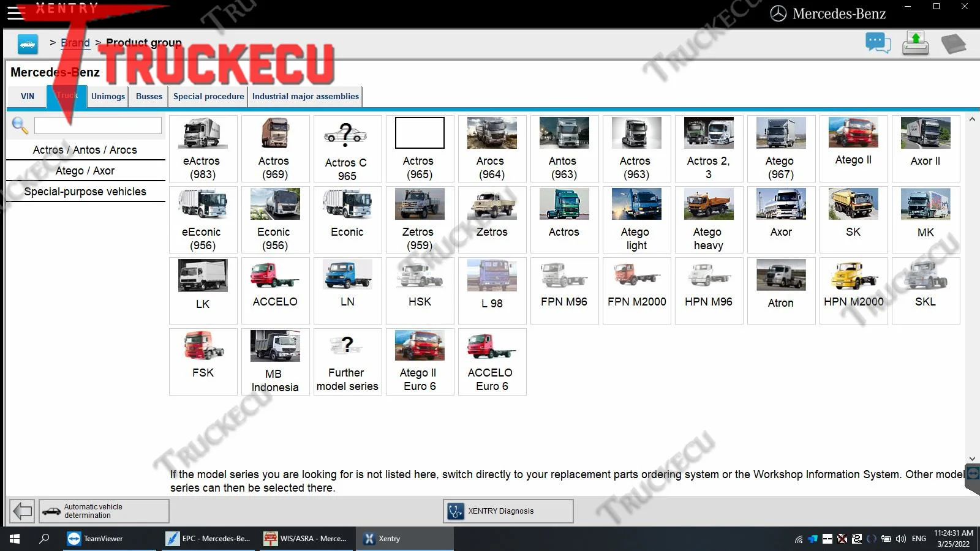Open Industrial major assemblies tab
This screenshot has height=551, width=980.
(x=305, y=96)
